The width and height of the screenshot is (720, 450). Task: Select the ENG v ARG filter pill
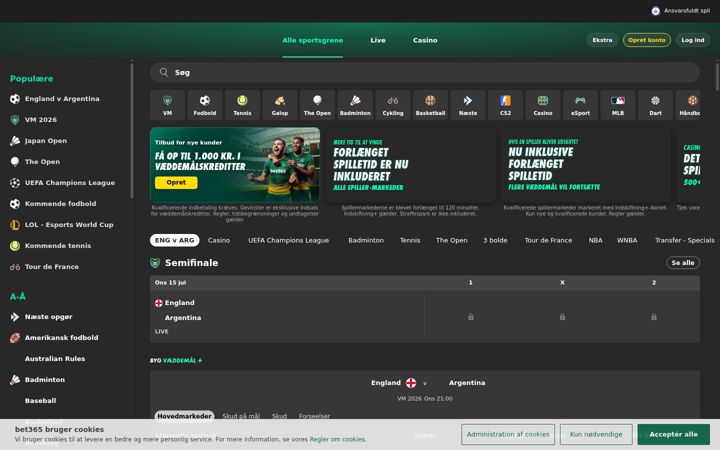tap(174, 240)
